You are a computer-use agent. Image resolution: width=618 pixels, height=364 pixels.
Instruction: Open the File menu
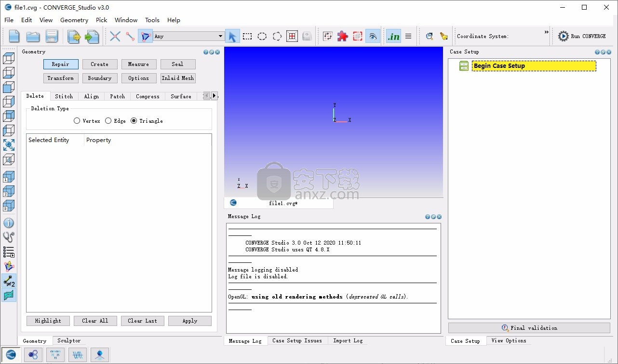point(9,20)
